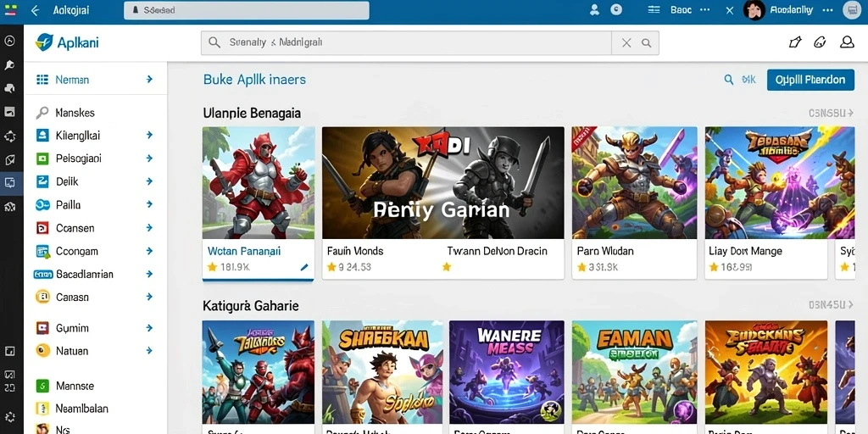Open the profile icon at top right
This screenshot has width=868, height=434.
pyautogui.click(x=847, y=42)
